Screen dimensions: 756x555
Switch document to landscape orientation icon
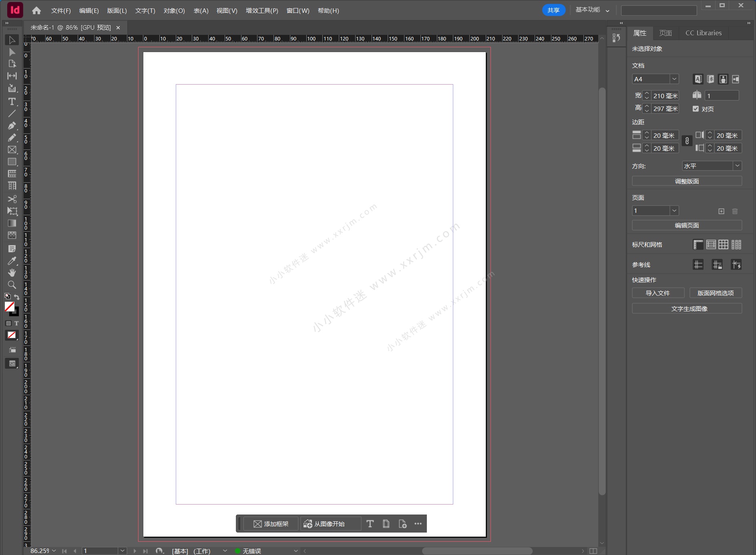pos(736,79)
